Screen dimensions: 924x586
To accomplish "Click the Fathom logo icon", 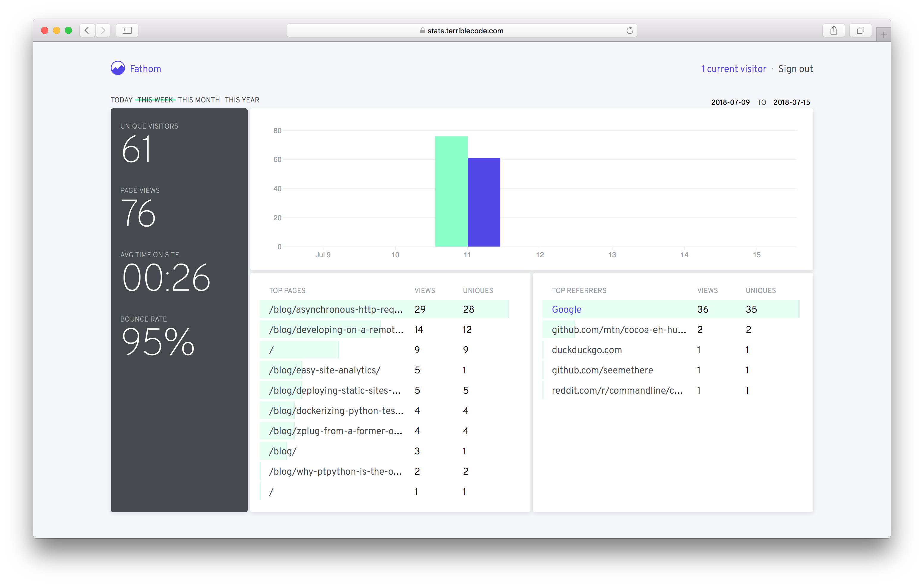I will point(118,68).
